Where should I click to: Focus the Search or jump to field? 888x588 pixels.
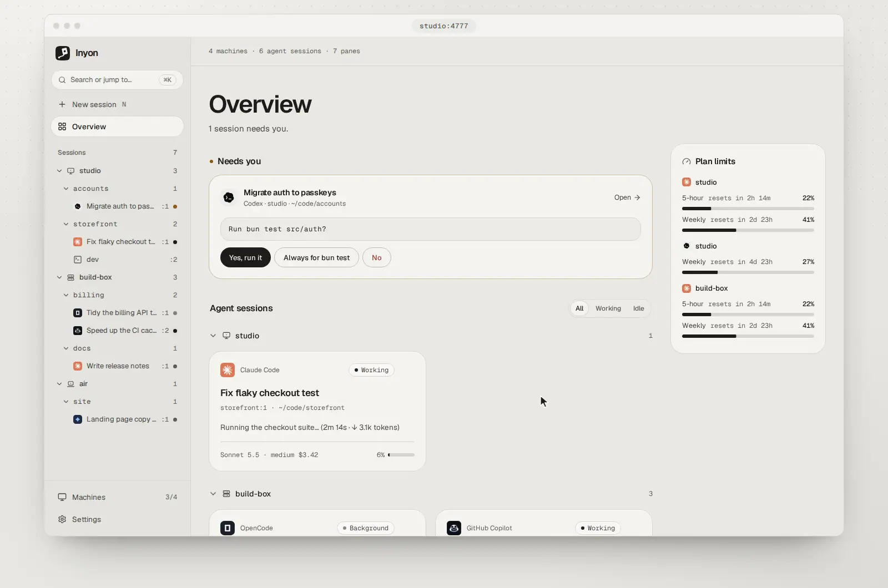117,80
